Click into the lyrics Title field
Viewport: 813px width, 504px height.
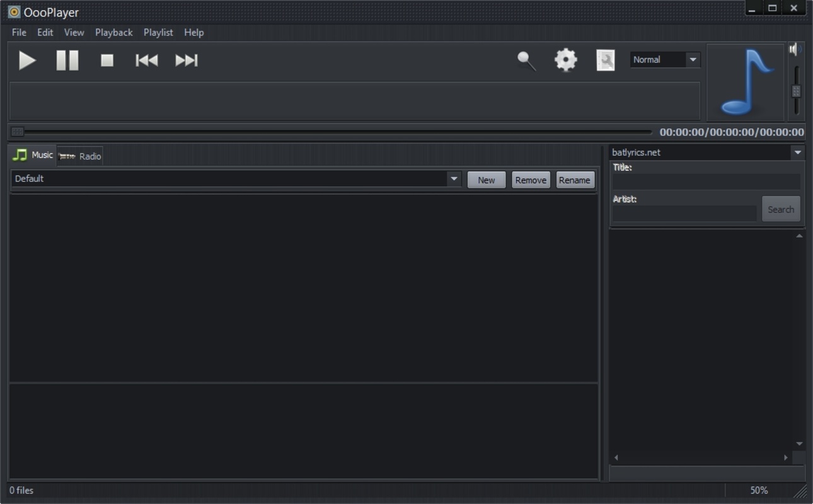coord(706,182)
